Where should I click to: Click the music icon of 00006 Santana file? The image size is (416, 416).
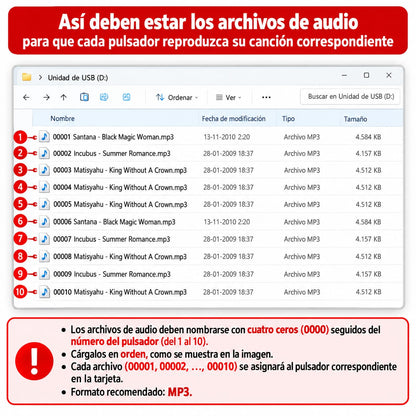tap(44, 221)
